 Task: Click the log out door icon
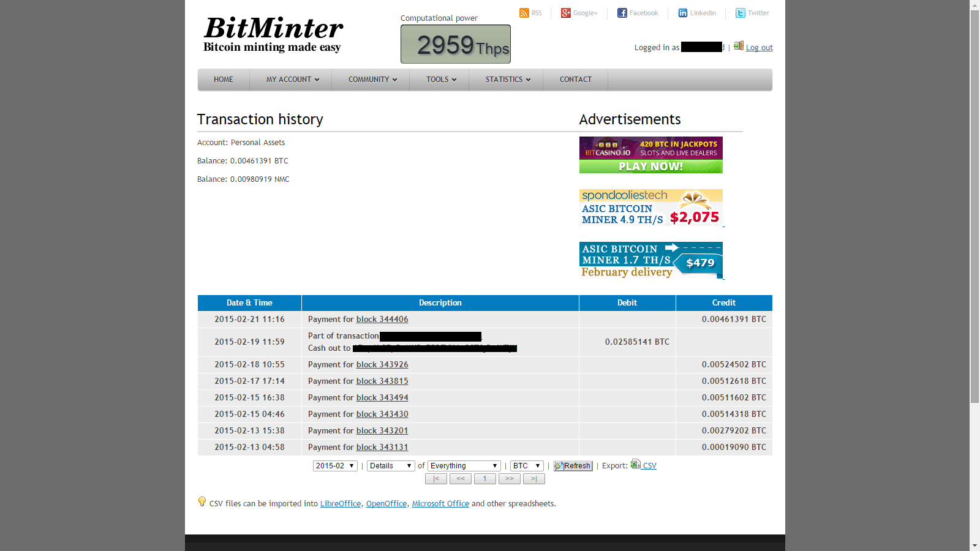tap(739, 46)
